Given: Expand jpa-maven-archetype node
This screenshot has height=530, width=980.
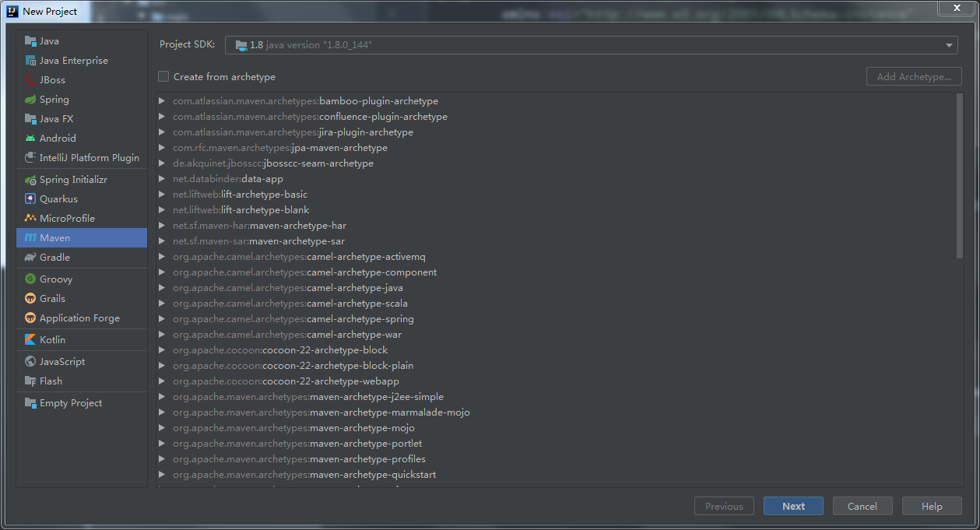Looking at the screenshot, I should pyautogui.click(x=162, y=148).
